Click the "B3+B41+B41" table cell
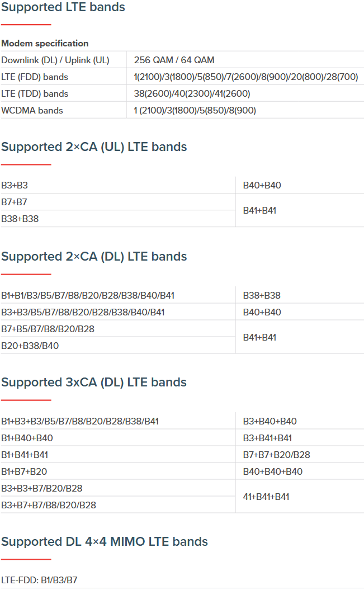This screenshot has height=590, width=364. pyautogui.click(x=267, y=438)
